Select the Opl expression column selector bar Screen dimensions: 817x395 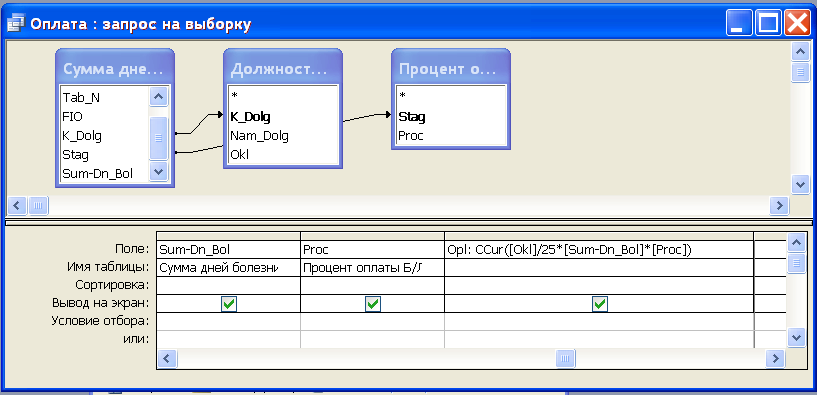[x=599, y=236]
